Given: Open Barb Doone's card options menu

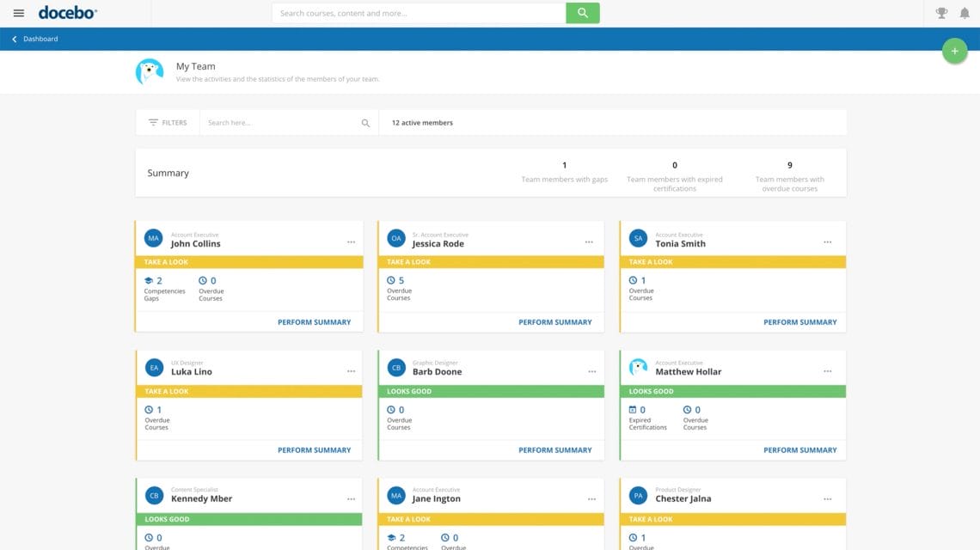Looking at the screenshot, I should [x=592, y=371].
